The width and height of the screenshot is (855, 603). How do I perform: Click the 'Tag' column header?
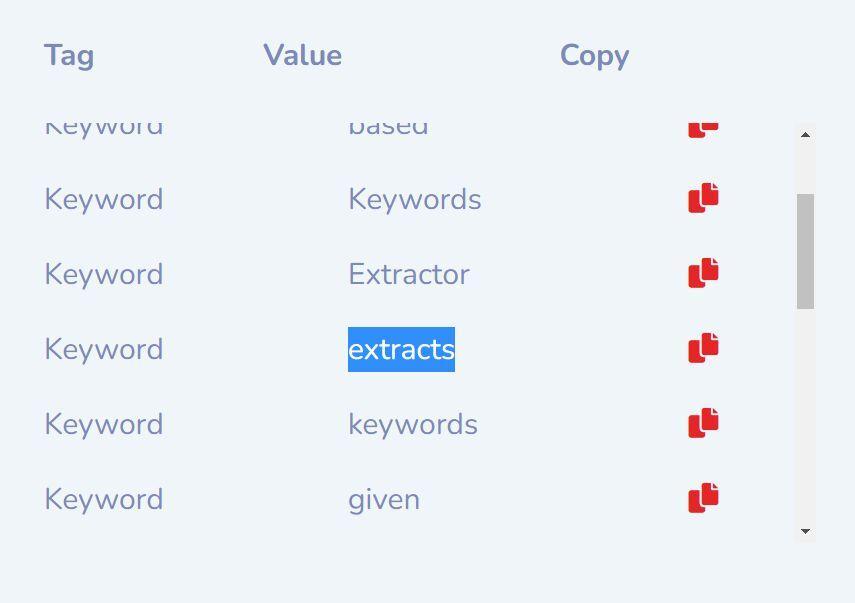point(69,55)
